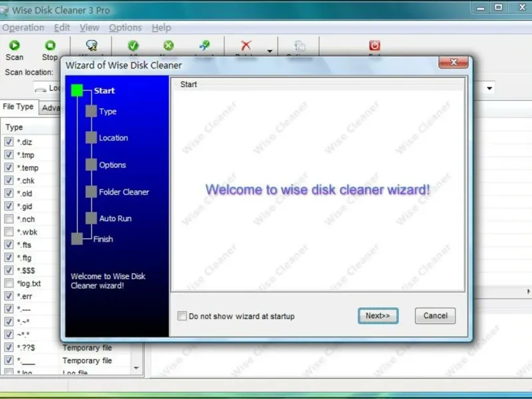Viewport: 532px width, 399px height.
Task: Click the Start step label in wizard
Action: point(104,90)
